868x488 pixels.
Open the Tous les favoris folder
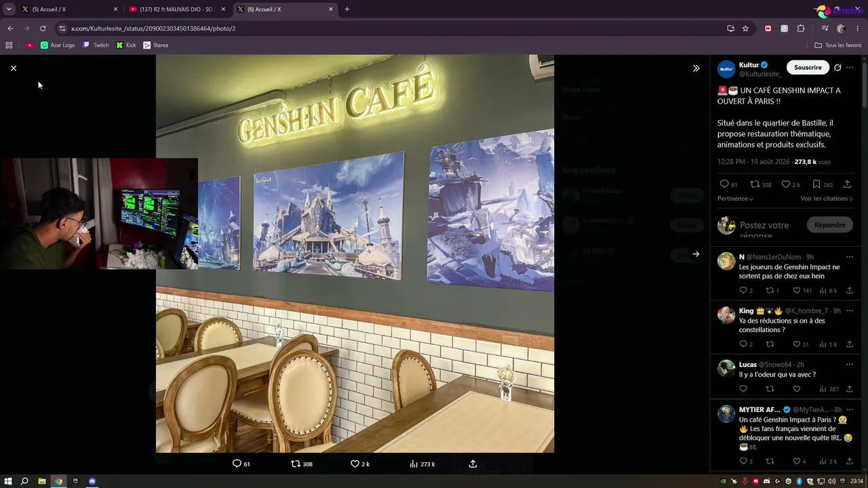(x=838, y=45)
